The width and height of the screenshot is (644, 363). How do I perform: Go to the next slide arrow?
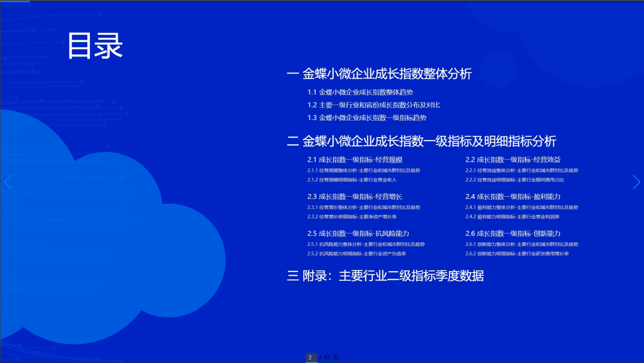click(x=636, y=182)
